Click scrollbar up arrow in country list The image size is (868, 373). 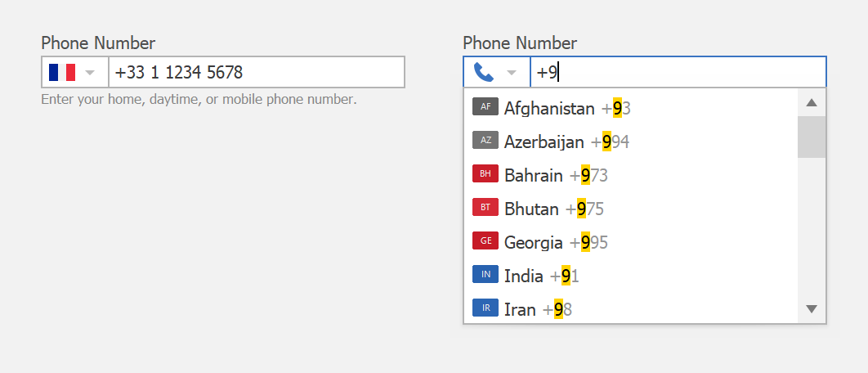812,102
